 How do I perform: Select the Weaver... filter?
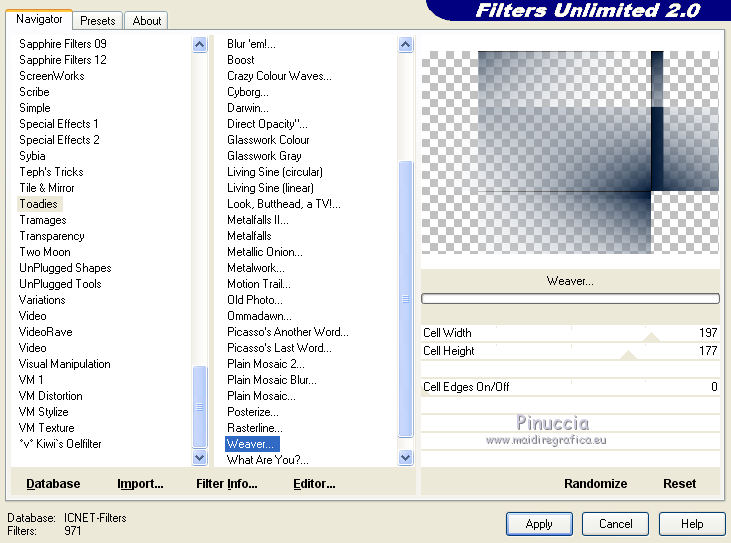click(x=252, y=444)
